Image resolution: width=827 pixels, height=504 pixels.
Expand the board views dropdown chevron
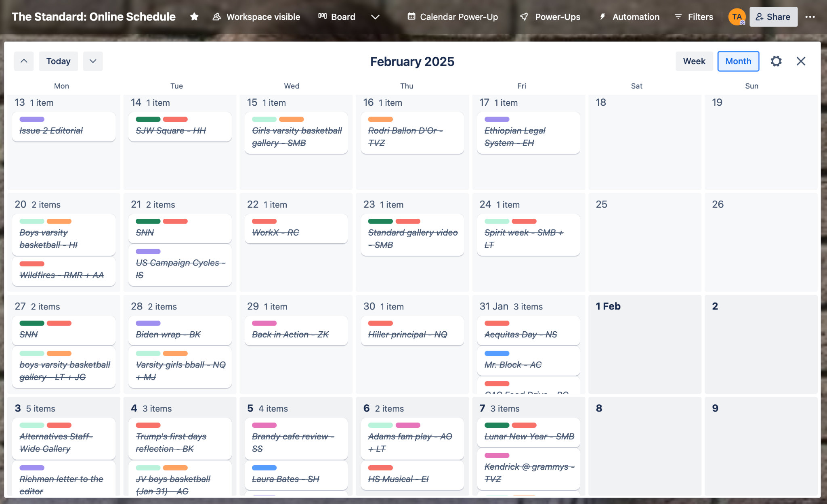point(375,17)
